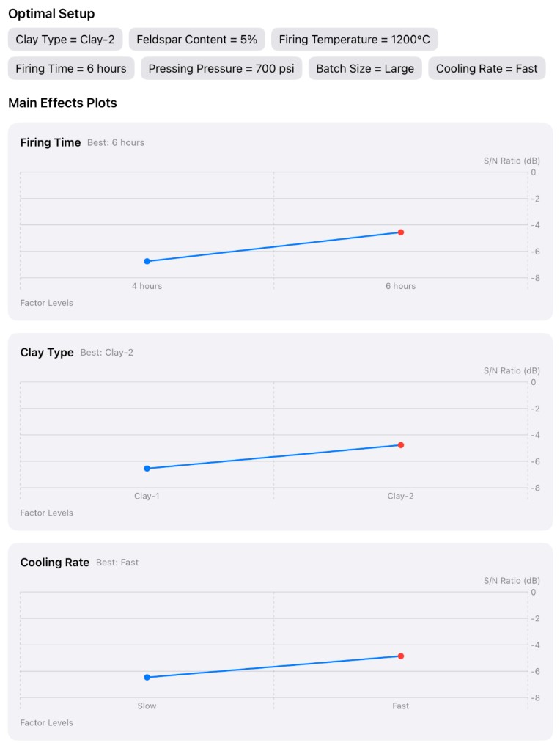Screen dimensions: 560x751
Task: Click the Firing Temperature = 1200°C chip
Action: pos(355,40)
